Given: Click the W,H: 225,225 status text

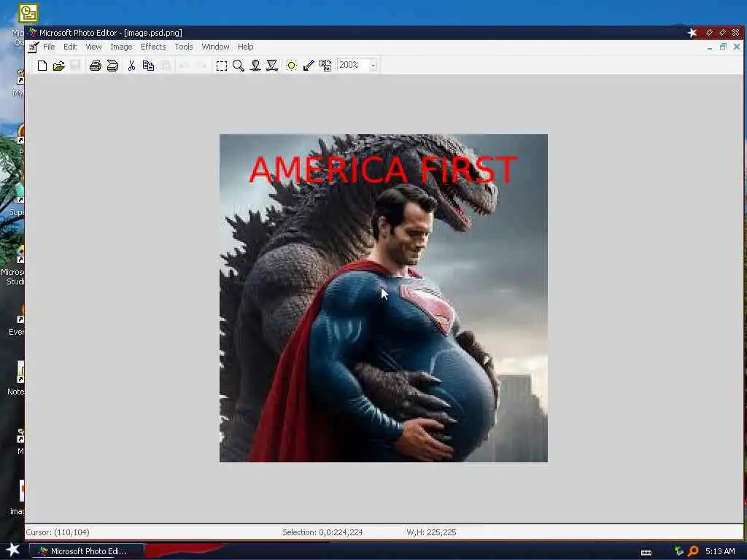Looking at the screenshot, I should 431,532.
